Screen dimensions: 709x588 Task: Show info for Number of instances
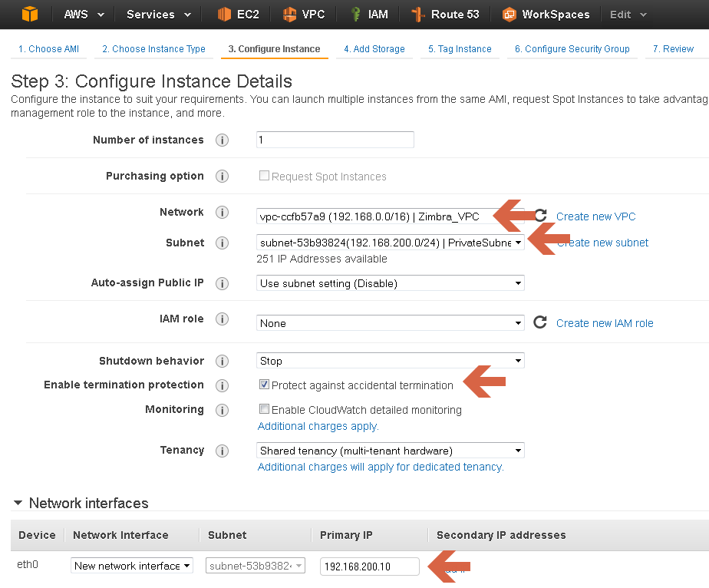pos(222,140)
